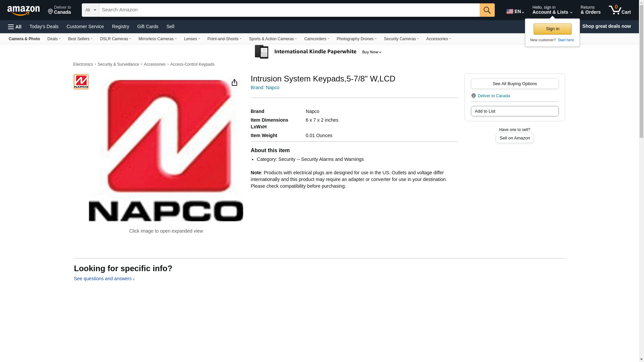The width and height of the screenshot is (644, 362).
Task: Select the Napco thumbnail image
Action: (81, 82)
